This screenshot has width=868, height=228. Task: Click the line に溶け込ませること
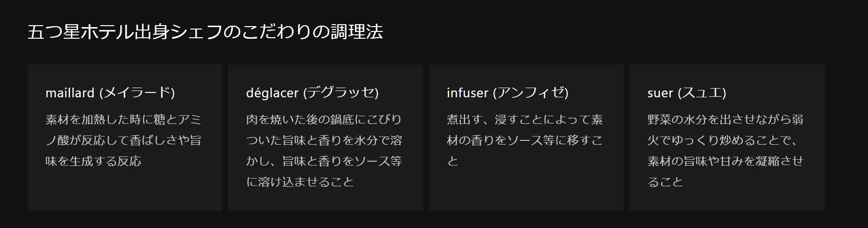(x=300, y=182)
